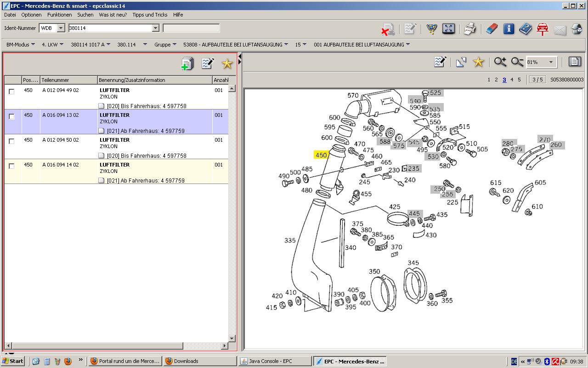588x368 pixels.
Task: Click the Benennung/Zusatzinformation column header
Action: pos(155,80)
